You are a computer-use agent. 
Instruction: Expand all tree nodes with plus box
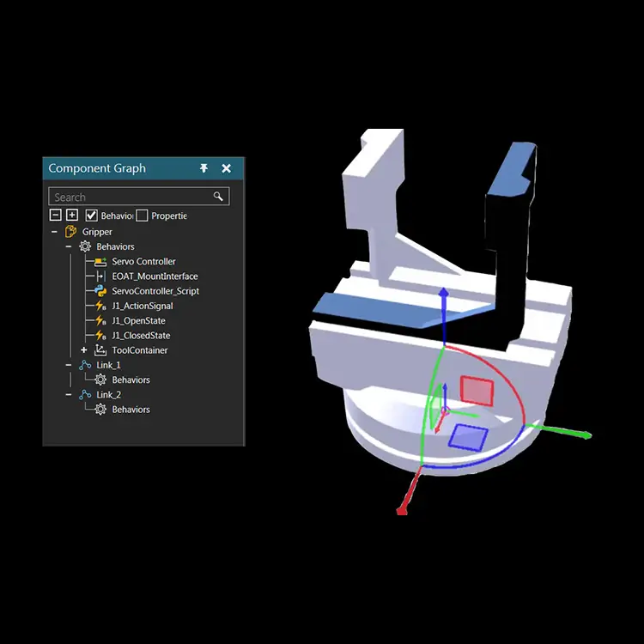72,216
